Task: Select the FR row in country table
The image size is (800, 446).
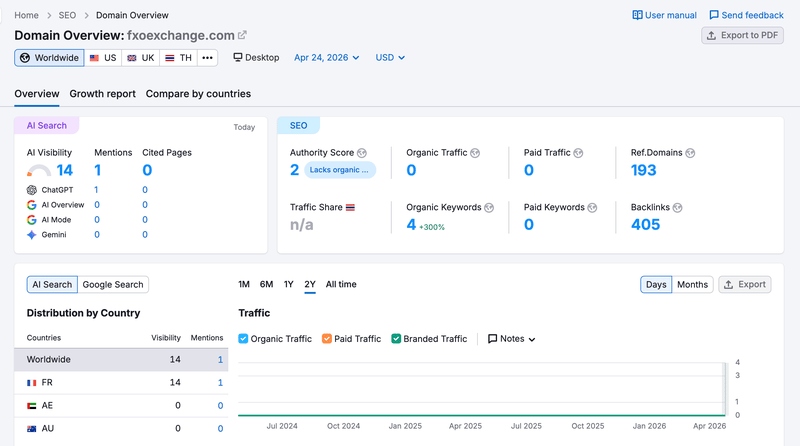Action: tap(121, 383)
